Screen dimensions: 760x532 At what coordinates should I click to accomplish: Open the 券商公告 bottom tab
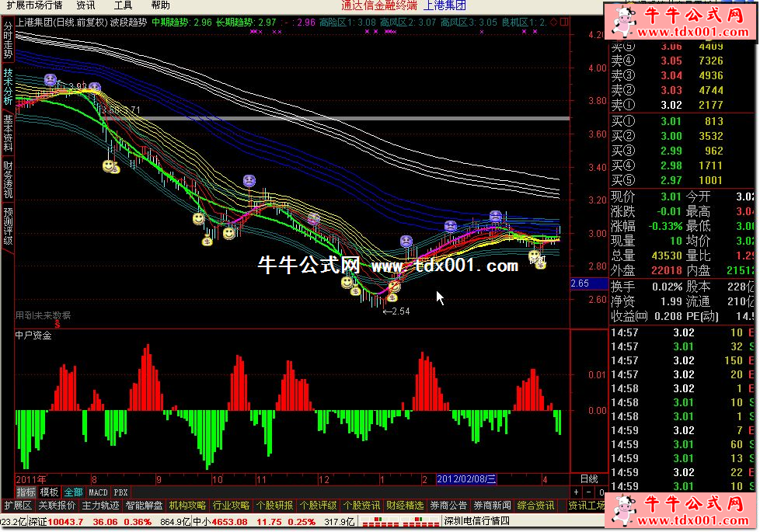tap(448, 506)
